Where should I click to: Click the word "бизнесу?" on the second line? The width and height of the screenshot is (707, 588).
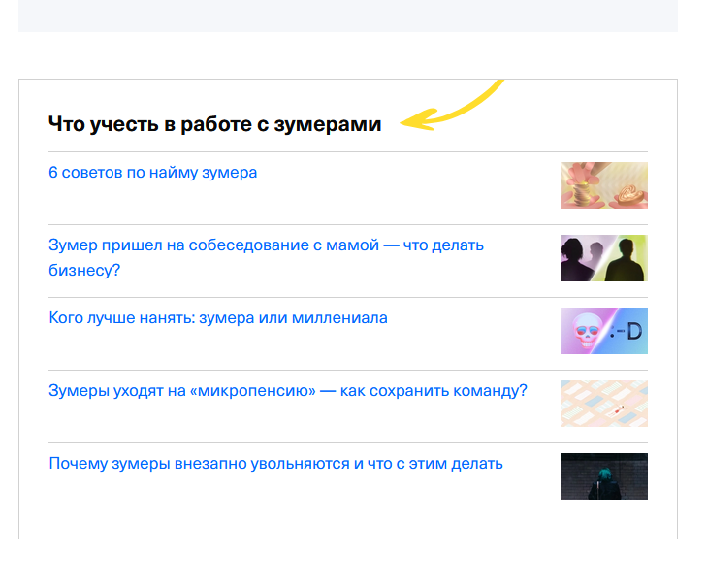point(84,270)
